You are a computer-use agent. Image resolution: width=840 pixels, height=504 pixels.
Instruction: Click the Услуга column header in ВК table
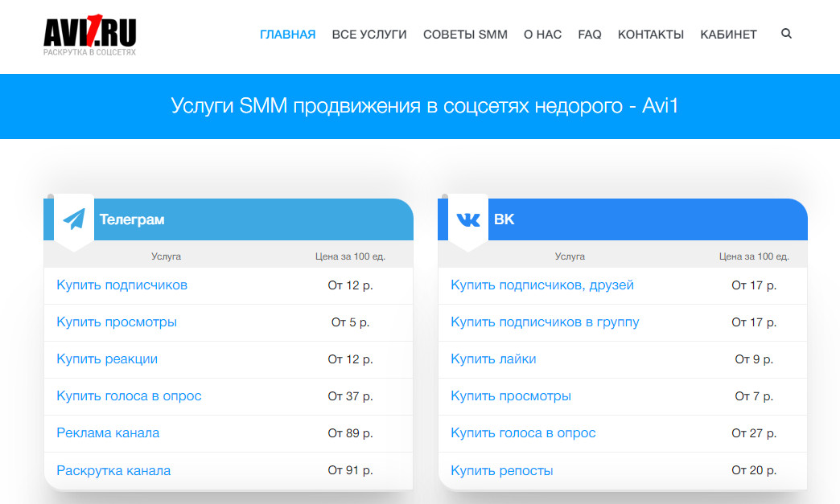click(x=570, y=256)
